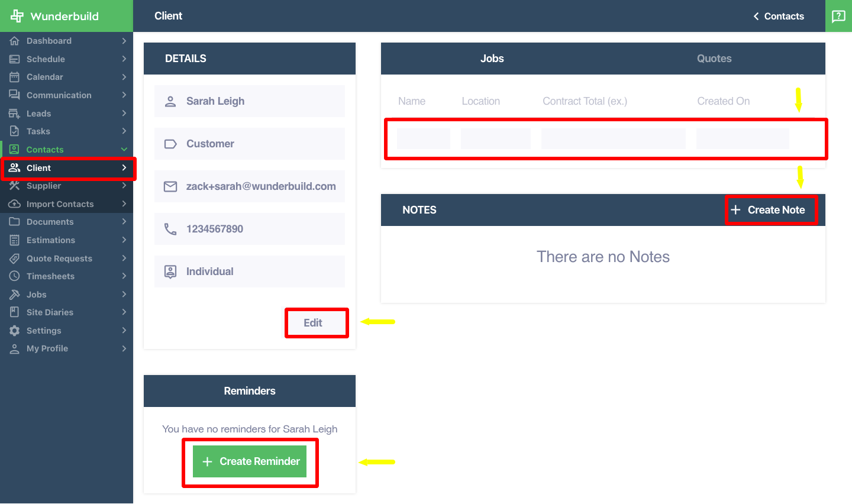The height and width of the screenshot is (504, 852).
Task: Open Estimations in the sidebar
Action: coord(66,240)
